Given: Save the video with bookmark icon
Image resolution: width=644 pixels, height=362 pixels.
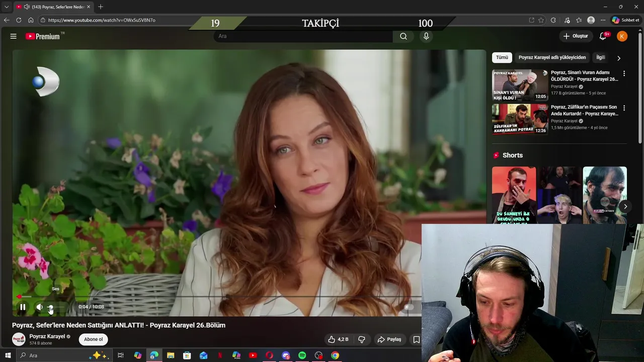Looking at the screenshot, I should point(416,339).
